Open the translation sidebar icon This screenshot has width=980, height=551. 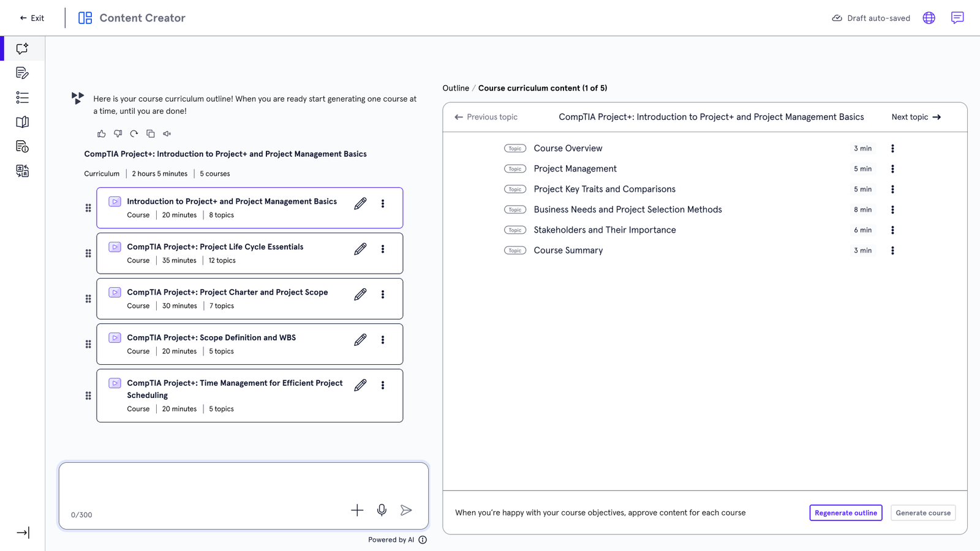[22, 171]
